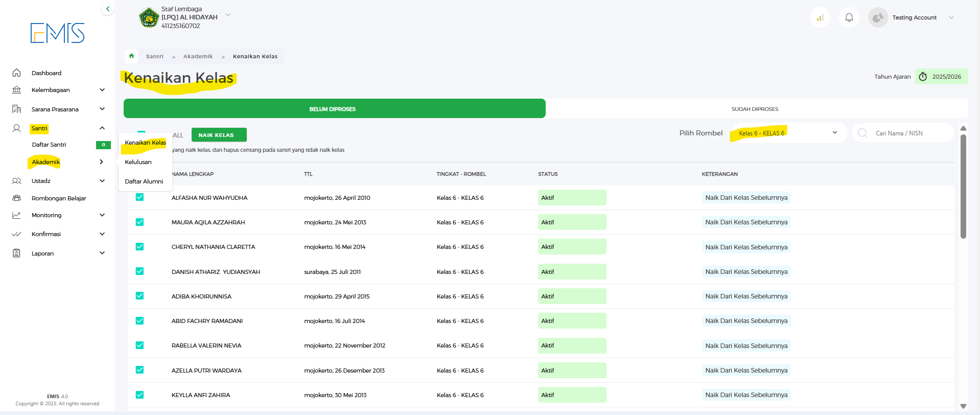Uncheck ABID FACHRY RAMADANI checkbox

(x=139, y=320)
